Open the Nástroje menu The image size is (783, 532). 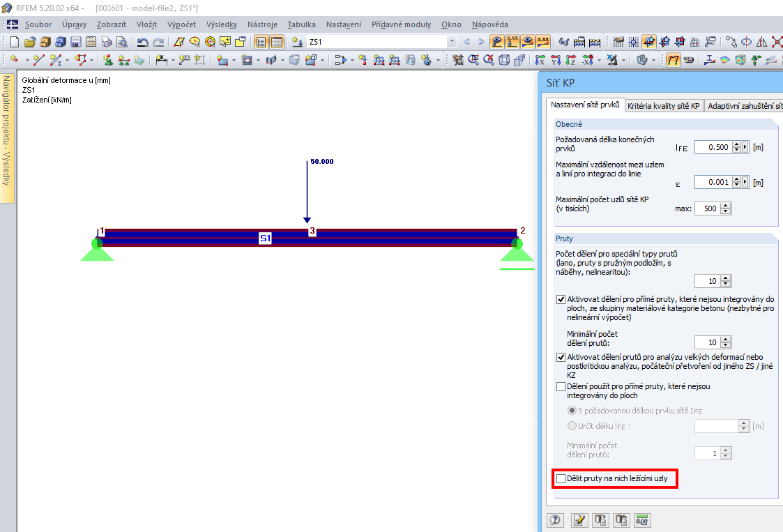pos(262,24)
